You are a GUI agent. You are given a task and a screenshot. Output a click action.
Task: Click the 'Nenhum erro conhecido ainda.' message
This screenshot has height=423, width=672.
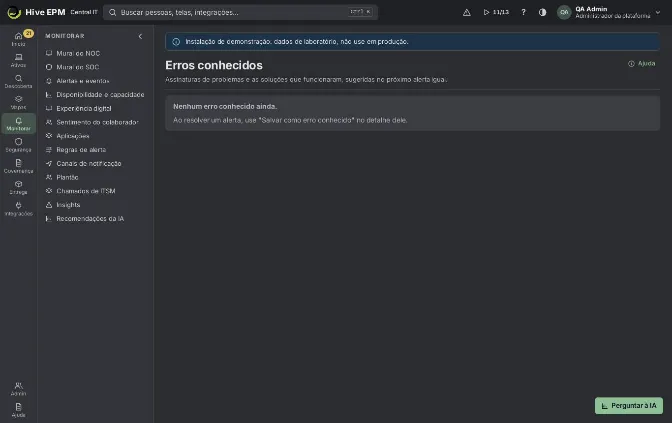click(225, 106)
